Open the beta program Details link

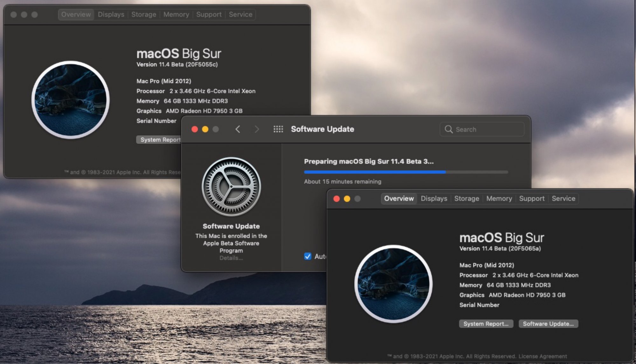(x=231, y=258)
